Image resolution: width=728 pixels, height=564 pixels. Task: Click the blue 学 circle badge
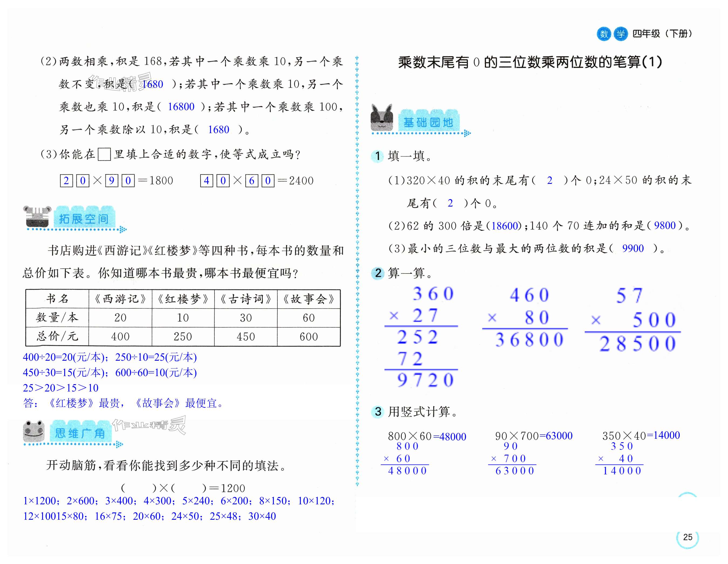point(620,34)
